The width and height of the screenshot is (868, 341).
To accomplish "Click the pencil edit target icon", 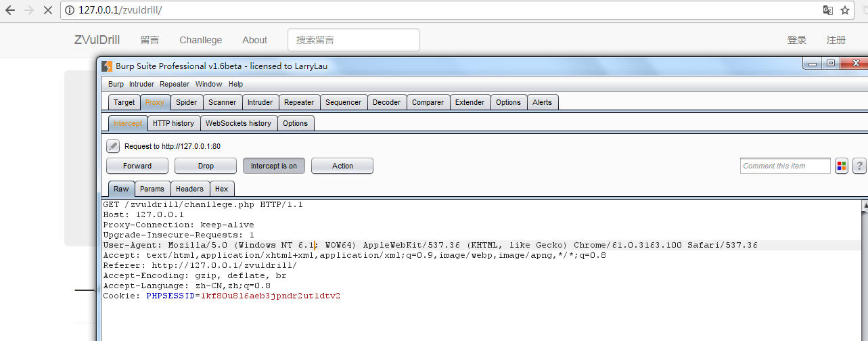I will coord(113,145).
